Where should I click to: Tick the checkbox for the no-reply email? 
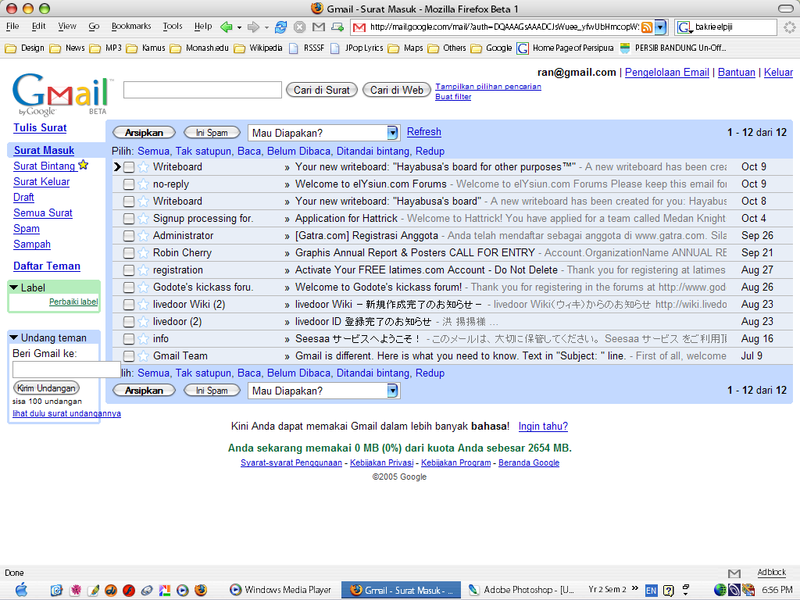tap(128, 184)
